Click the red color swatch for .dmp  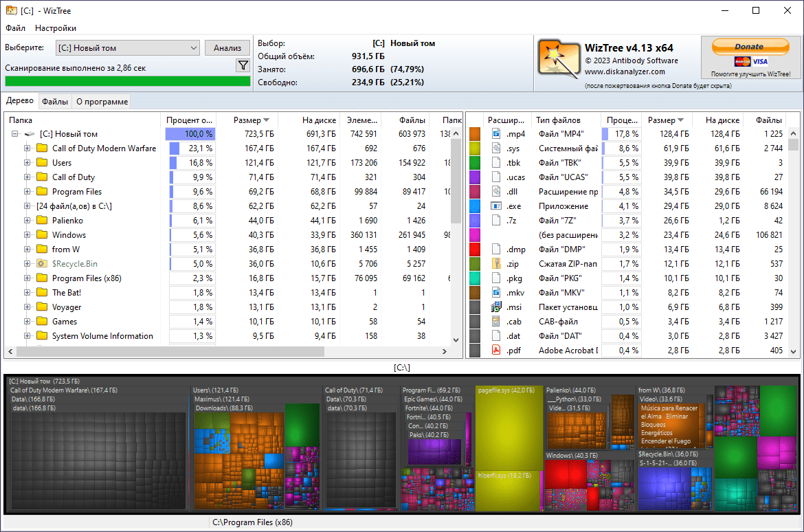click(475, 250)
